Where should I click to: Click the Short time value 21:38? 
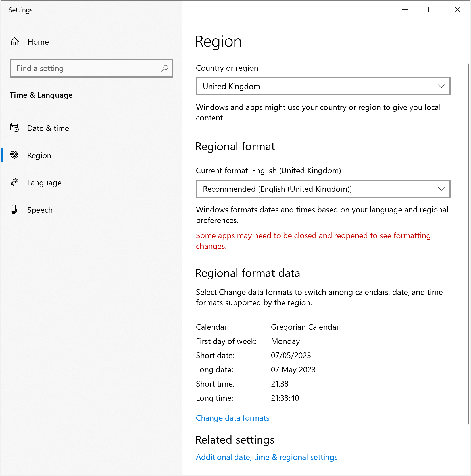(x=280, y=384)
